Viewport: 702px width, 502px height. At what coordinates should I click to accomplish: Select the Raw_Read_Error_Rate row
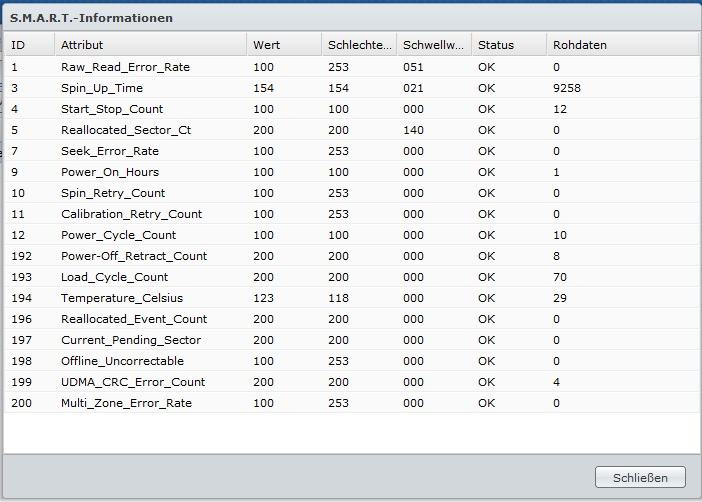click(351, 67)
